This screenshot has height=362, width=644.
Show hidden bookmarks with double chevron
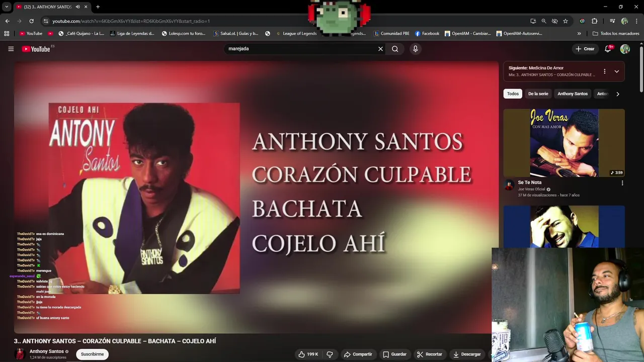pyautogui.click(x=579, y=34)
